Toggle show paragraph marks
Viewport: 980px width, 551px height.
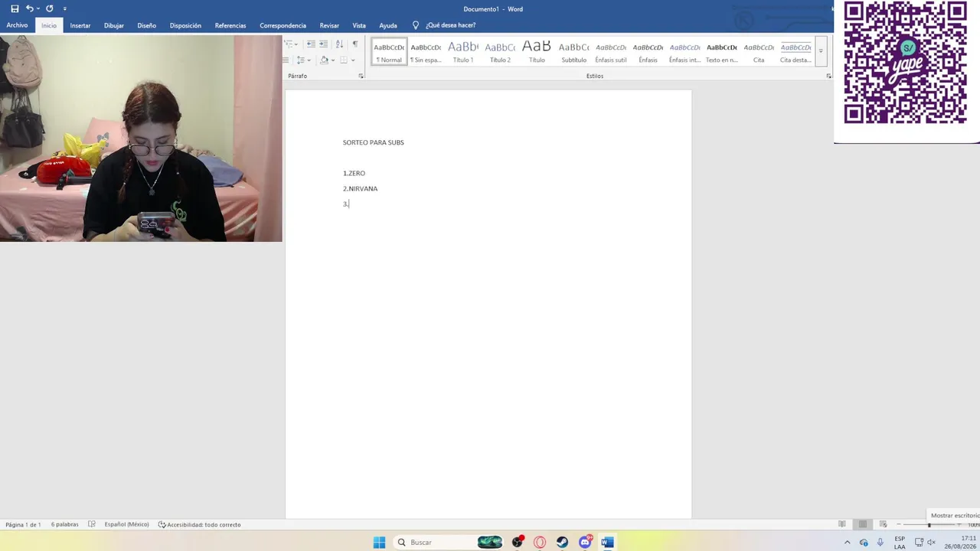pyautogui.click(x=355, y=44)
